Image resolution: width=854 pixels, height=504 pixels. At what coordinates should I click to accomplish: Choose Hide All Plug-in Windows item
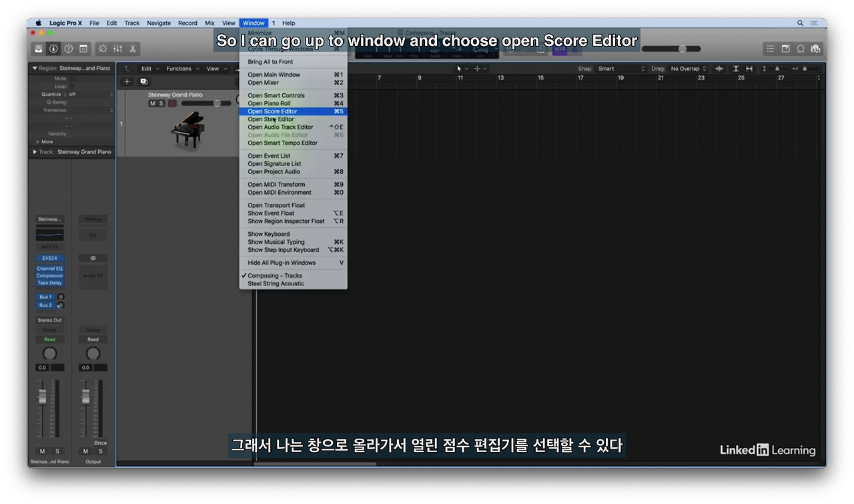[293, 263]
